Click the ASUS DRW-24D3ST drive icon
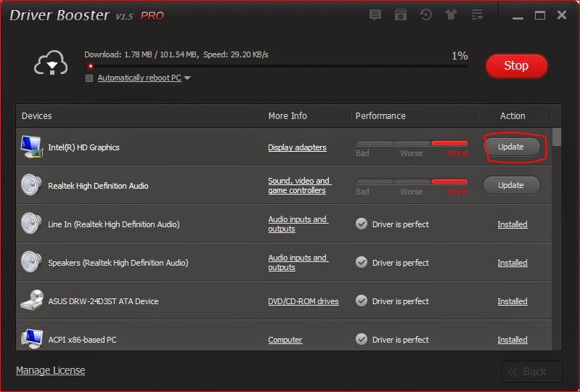The image size is (580, 392). point(32,300)
